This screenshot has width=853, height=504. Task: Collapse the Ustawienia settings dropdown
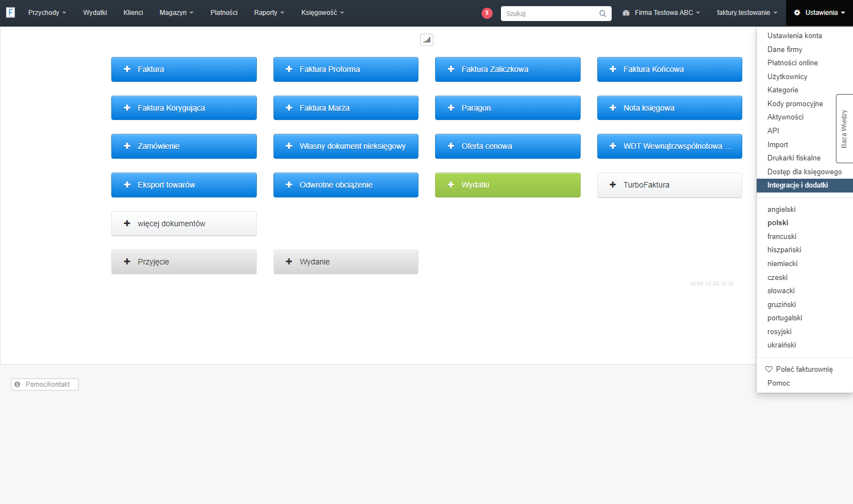(x=819, y=13)
